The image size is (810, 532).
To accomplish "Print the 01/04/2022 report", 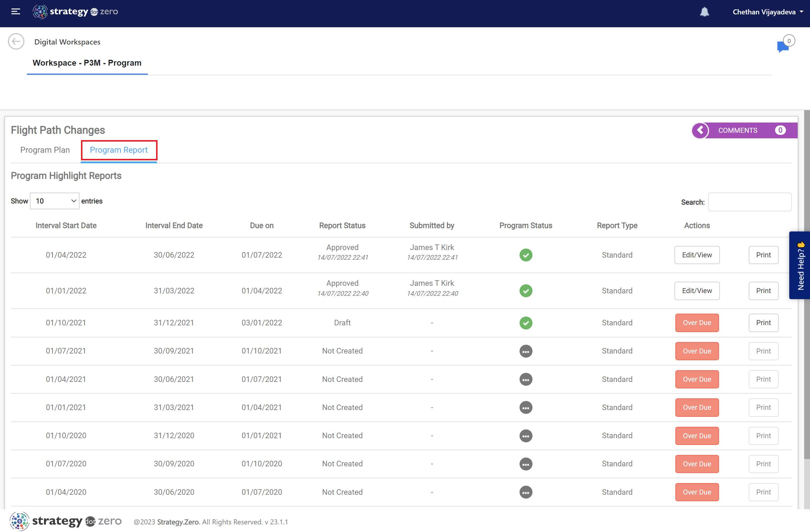I will click(763, 255).
